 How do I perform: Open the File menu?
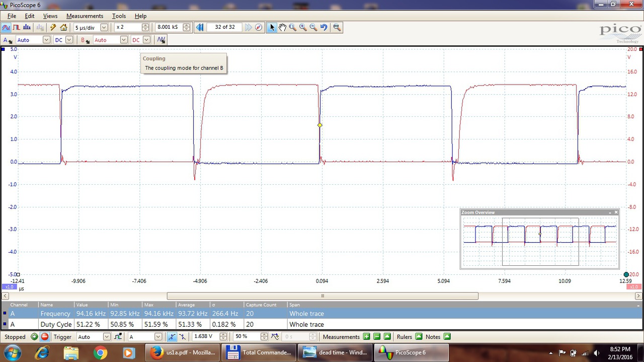[x=12, y=16]
